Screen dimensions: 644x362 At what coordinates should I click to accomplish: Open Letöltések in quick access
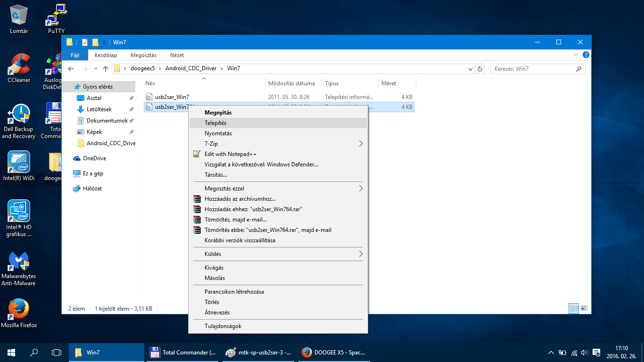[x=99, y=109]
